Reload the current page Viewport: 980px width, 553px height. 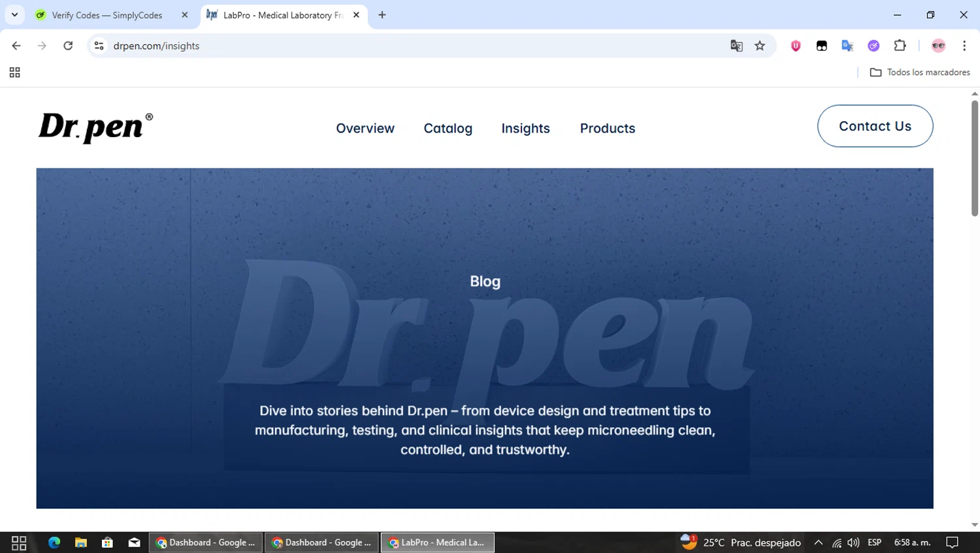[68, 46]
